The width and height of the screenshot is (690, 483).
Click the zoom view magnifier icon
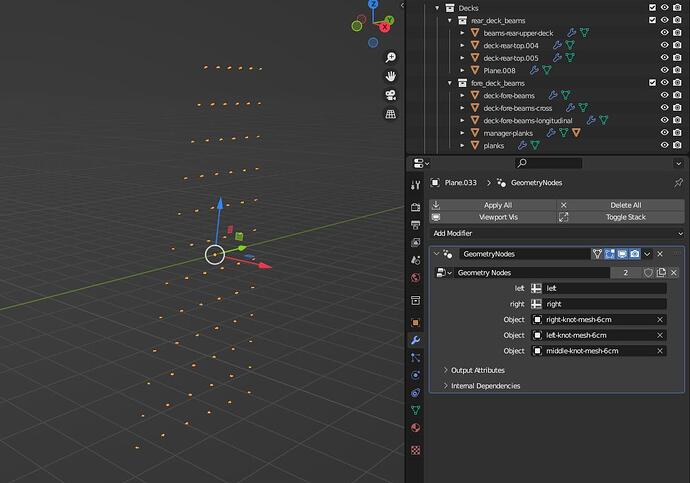[x=390, y=57]
